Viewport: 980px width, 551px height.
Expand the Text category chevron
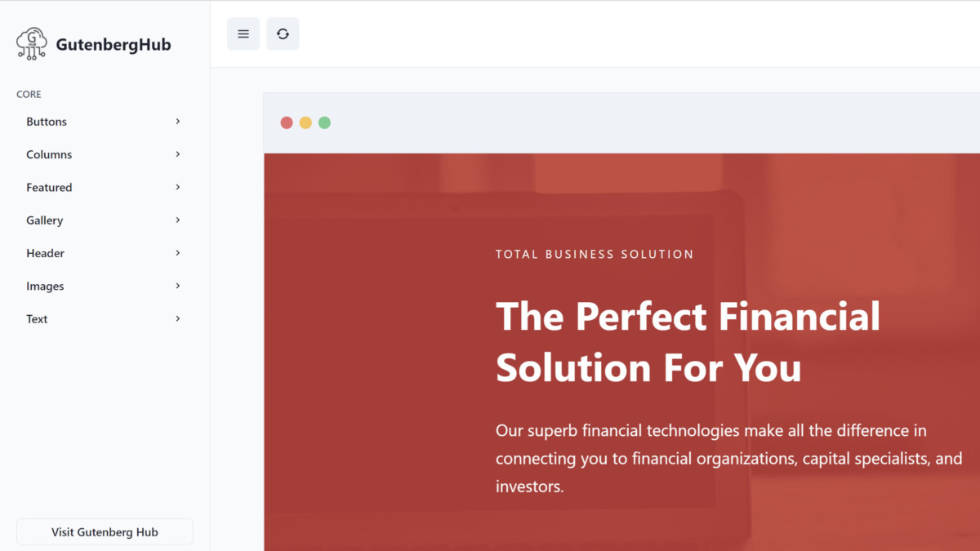pos(177,318)
